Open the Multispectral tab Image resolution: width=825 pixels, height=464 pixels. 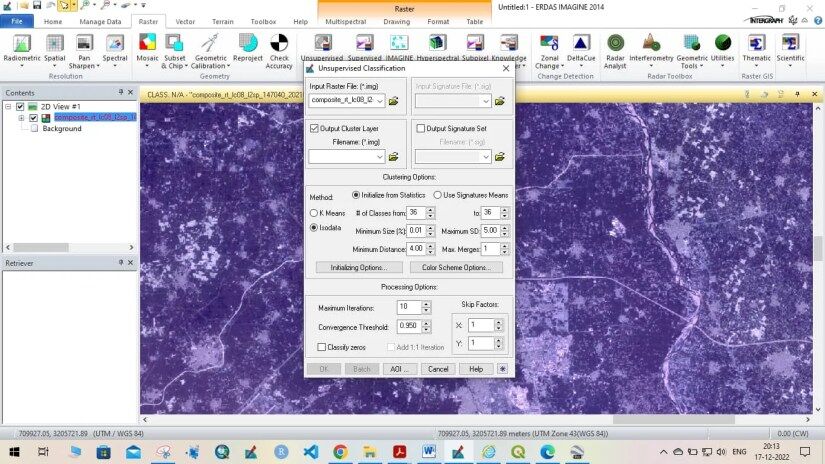pos(345,21)
